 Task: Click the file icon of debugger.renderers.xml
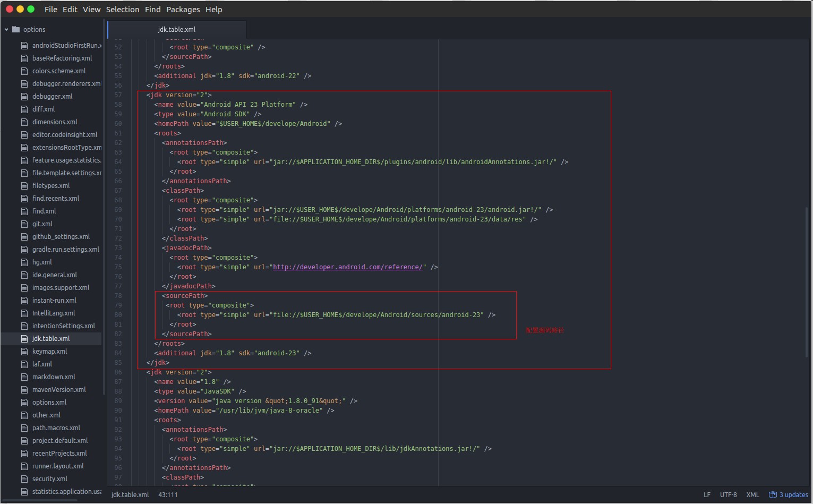pyautogui.click(x=24, y=84)
